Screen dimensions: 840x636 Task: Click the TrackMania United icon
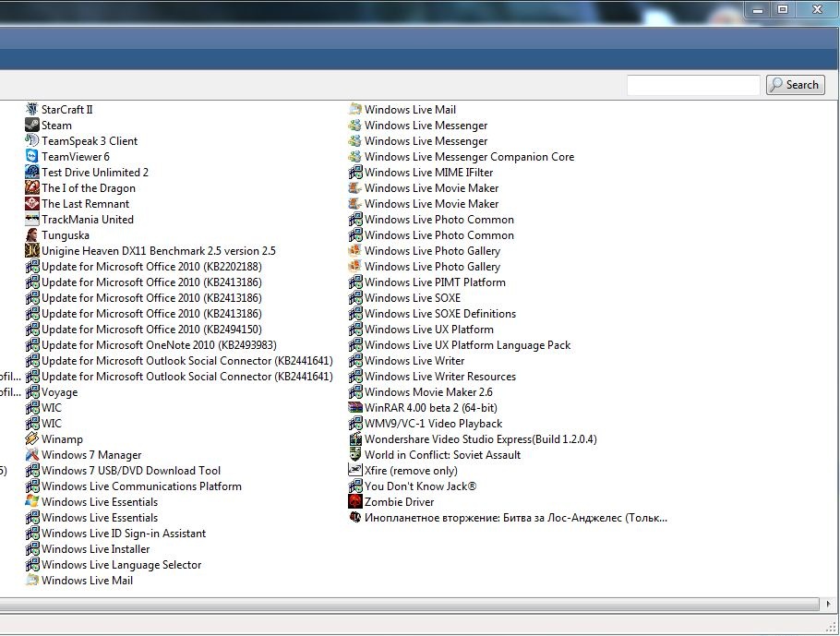click(x=32, y=219)
